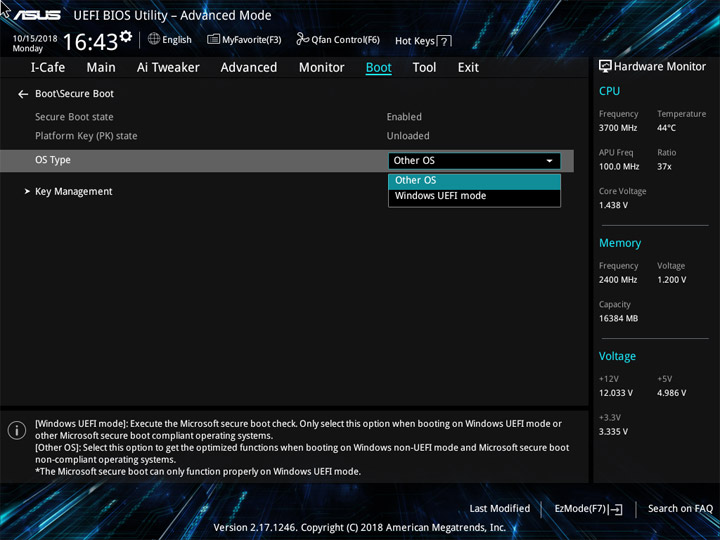This screenshot has height=540, width=720.
Task: Open Qfan Control(F6)
Action: coord(345,39)
